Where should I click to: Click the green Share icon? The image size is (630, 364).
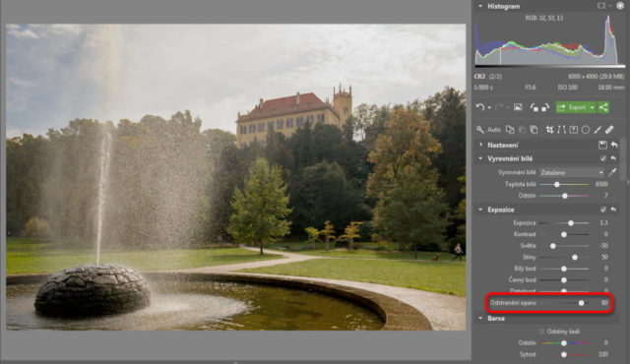603,107
